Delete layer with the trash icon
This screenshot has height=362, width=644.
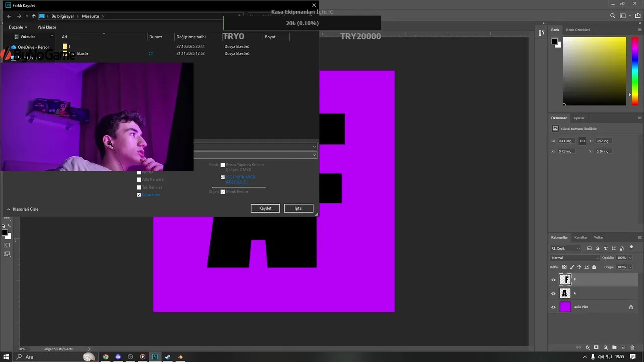(632, 347)
